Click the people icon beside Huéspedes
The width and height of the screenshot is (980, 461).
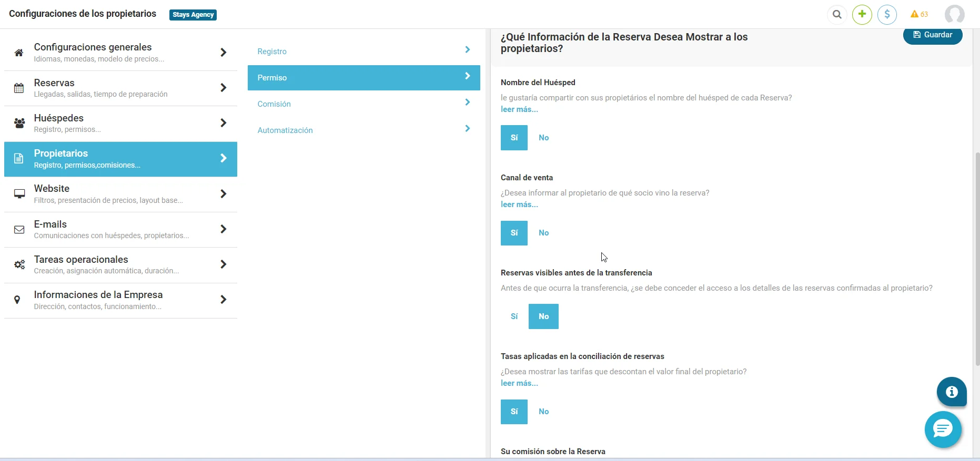tap(19, 123)
